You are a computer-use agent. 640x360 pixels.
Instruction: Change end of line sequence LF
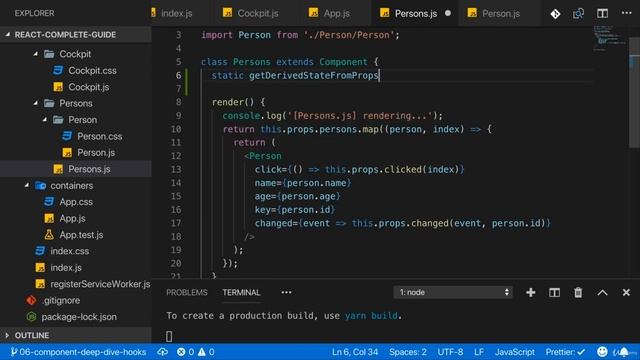point(479,352)
